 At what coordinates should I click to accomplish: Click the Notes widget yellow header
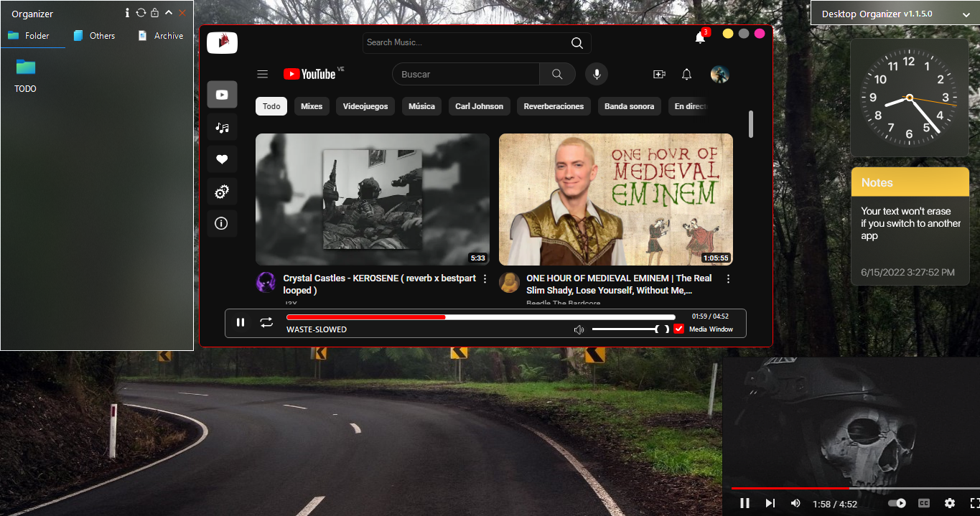coord(910,182)
